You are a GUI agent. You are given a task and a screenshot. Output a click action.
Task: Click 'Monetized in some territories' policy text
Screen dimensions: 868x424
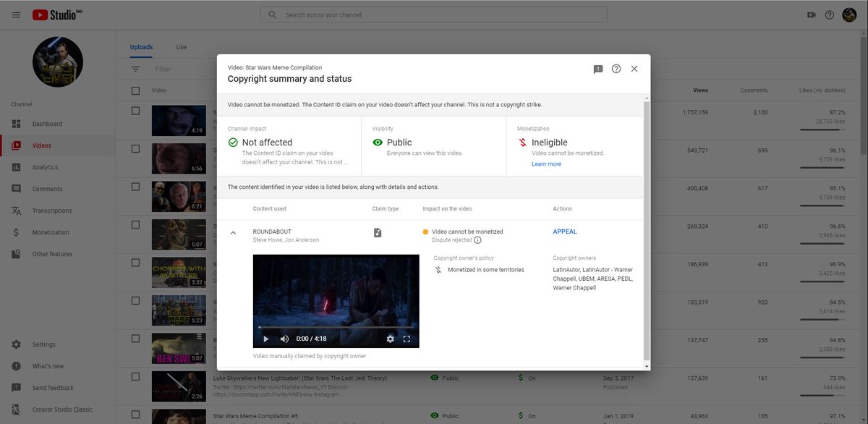click(x=486, y=270)
